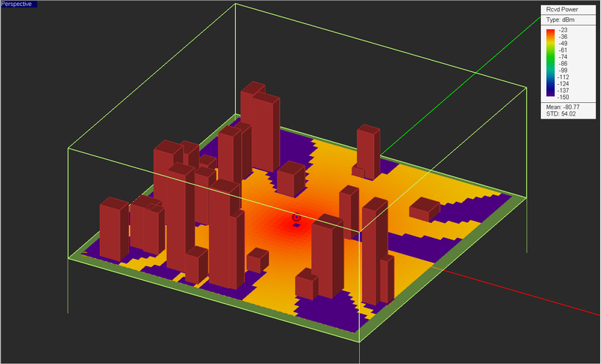Image resolution: width=601 pixels, height=364 pixels.
Task: Select the low flat building on right
Action: [424, 209]
